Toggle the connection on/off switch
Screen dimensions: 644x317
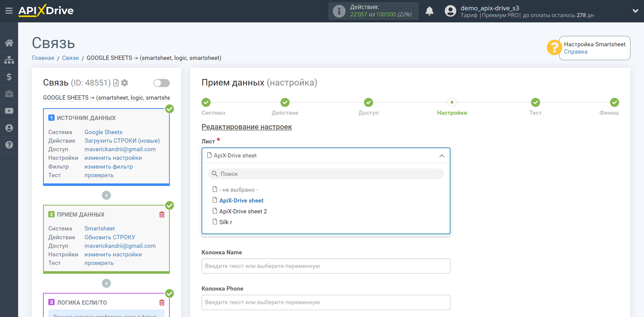[162, 83]
